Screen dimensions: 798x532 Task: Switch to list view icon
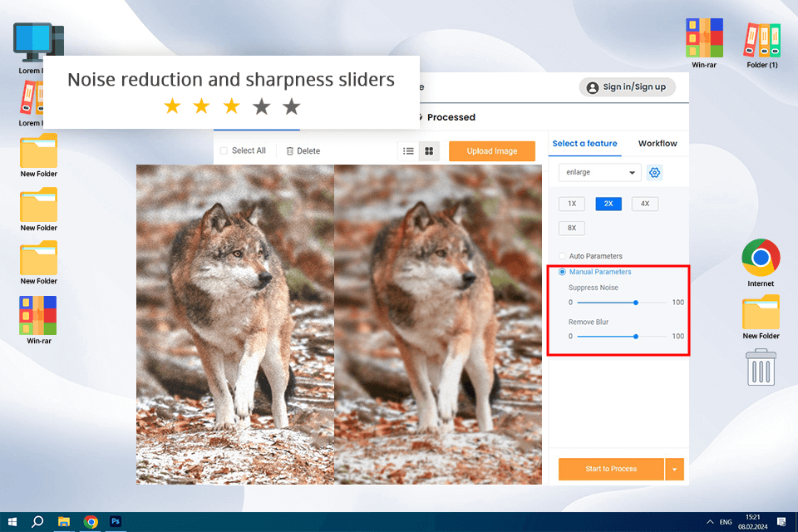coord(408,151)
